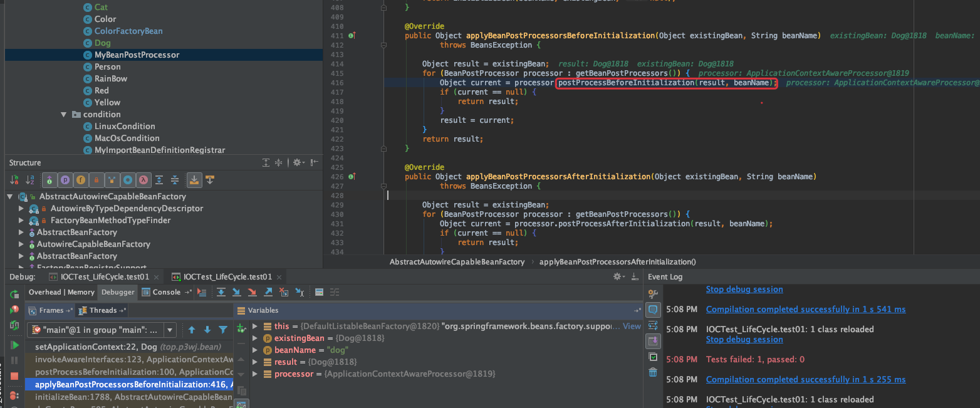Expand the result variable node

tap(255, 362)
